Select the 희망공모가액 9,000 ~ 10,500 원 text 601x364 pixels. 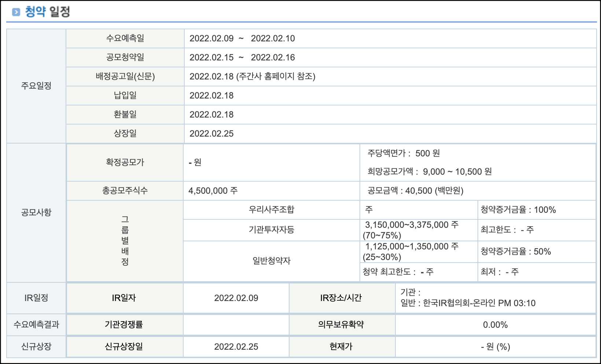pyautogui.click(x=429, y=171)
